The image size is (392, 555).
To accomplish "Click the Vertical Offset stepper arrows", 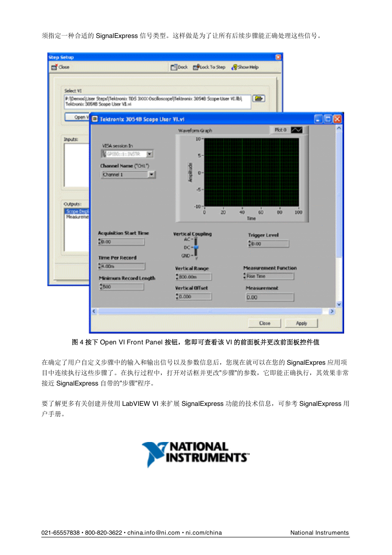I will click(177, 296).
